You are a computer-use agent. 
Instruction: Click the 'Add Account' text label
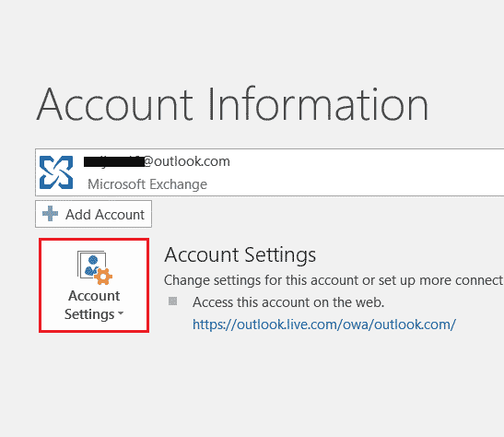[105, 215]
